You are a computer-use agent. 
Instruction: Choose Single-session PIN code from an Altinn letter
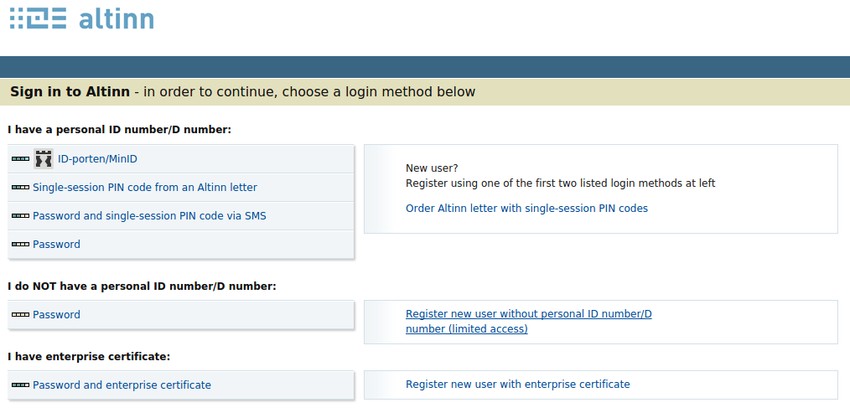145,187
